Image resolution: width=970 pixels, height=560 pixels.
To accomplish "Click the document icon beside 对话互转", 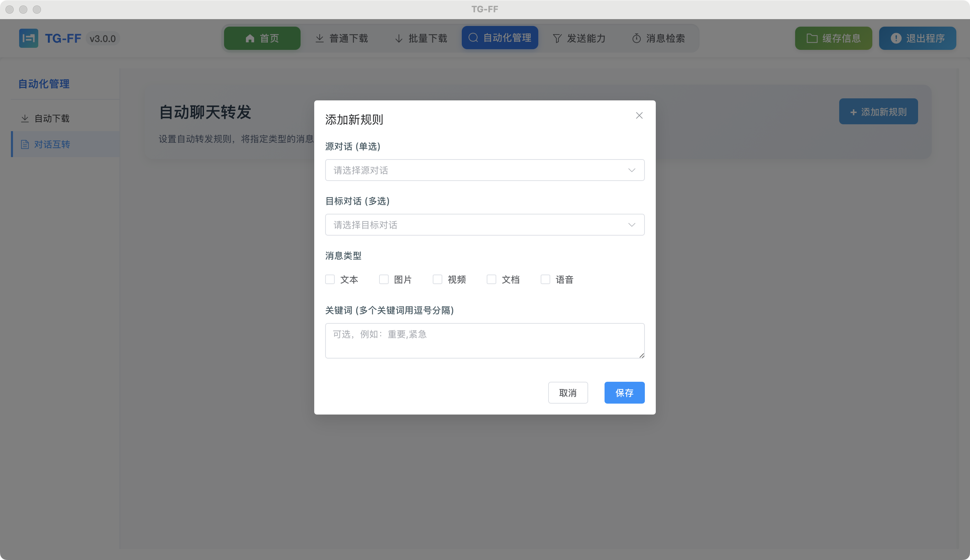I will tap(25, 144).
